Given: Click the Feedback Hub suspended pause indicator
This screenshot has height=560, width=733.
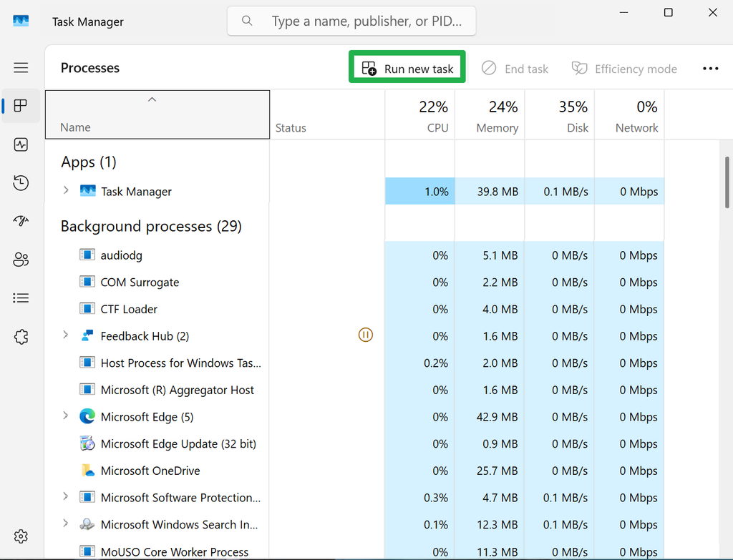Looking at the screenshot, I should [366, 335].
